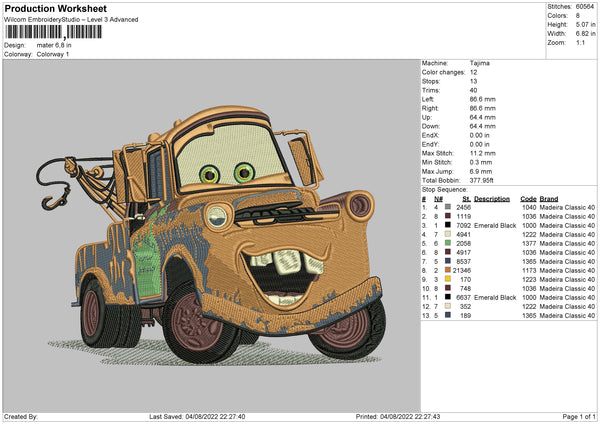The width and height of the screenshot is (600, 424).
Task: Click the 'N#' column header
Action: click(x=439, y=199)
